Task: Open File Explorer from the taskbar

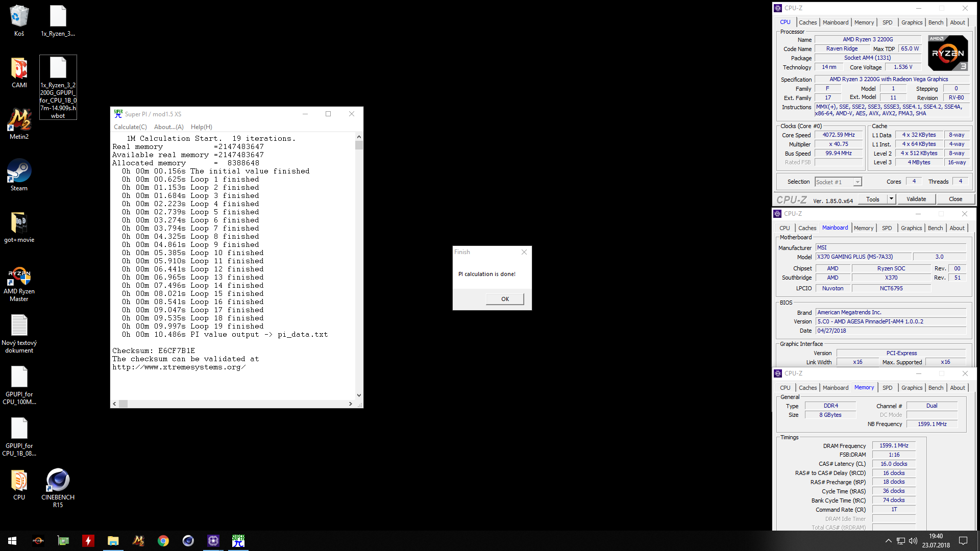Action: coord(113,541)
